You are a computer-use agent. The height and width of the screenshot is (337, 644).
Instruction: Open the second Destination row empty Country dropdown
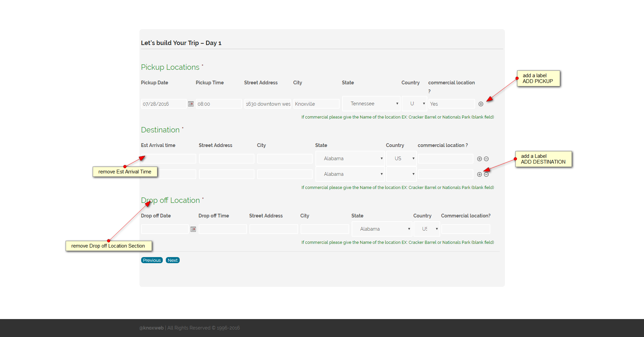click(x=401, y=174)
